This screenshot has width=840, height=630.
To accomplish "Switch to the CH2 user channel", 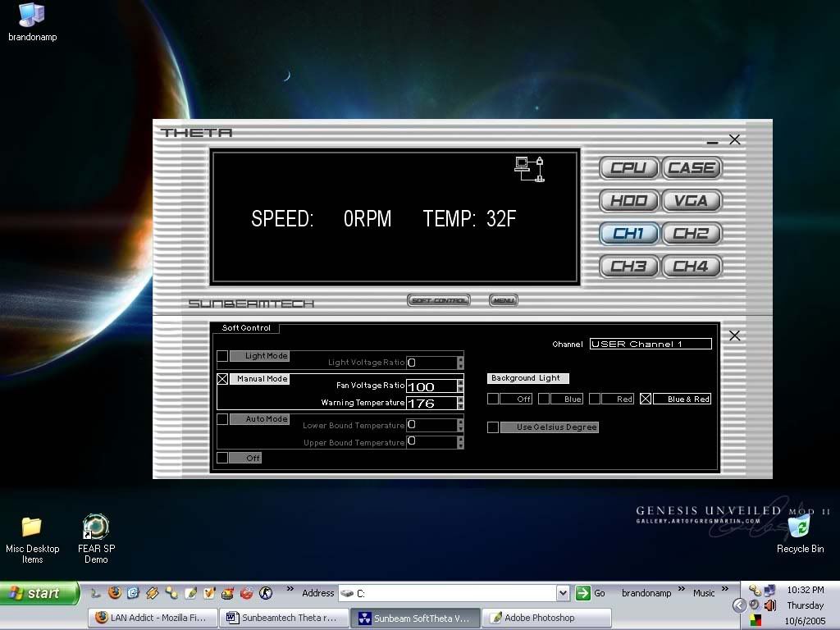I will coord(692,234).
